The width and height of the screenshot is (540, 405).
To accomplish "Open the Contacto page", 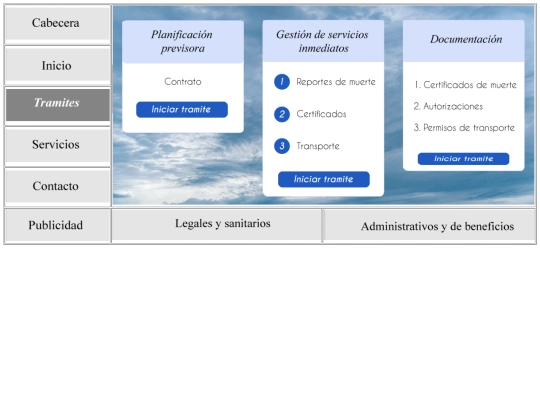I will [58, 186].
